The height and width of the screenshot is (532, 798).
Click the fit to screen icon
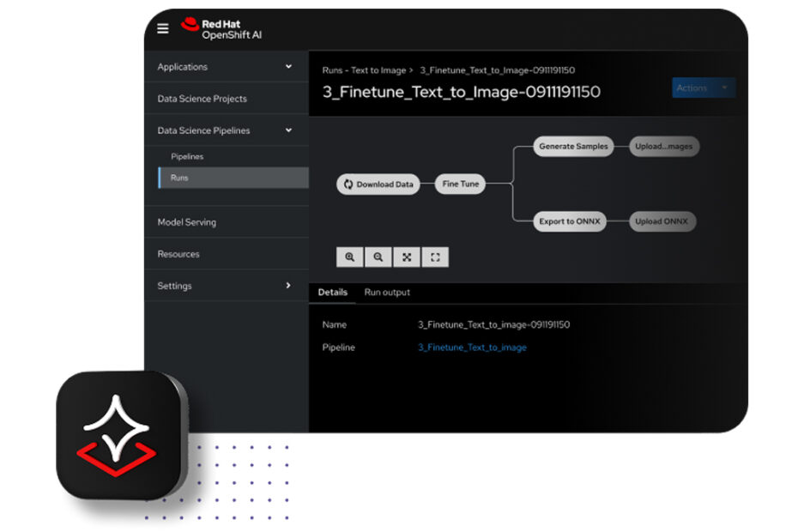pyautogui.click(x=407, y=257)
